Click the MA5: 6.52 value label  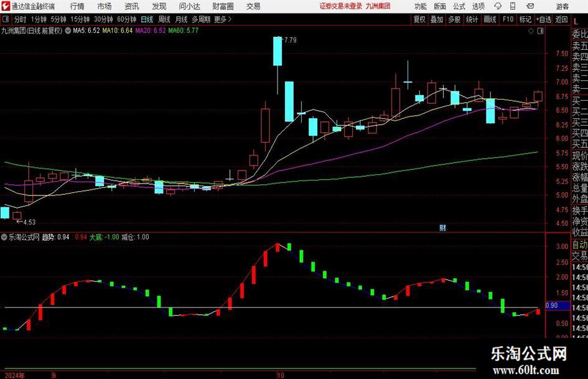pos(86,30)
